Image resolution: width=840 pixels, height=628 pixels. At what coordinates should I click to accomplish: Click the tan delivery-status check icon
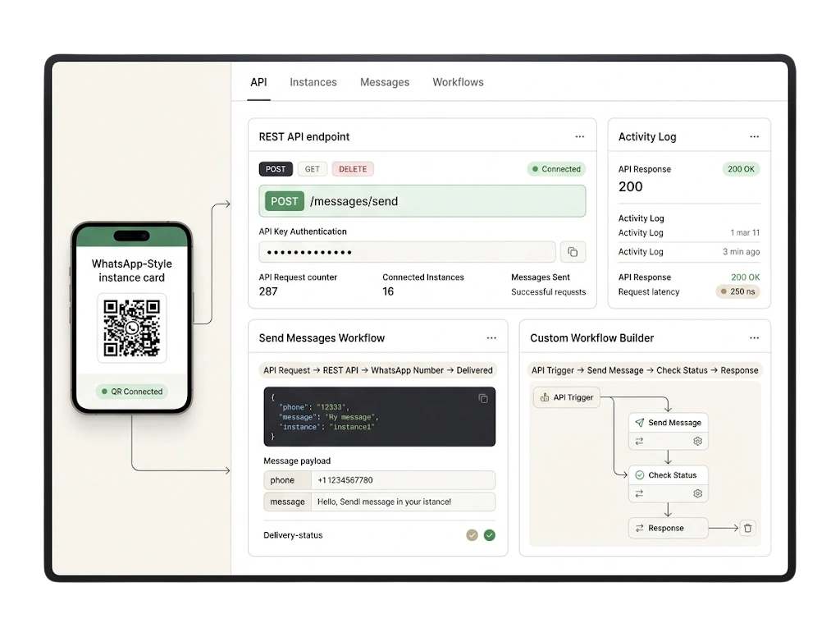click(472, 534)
